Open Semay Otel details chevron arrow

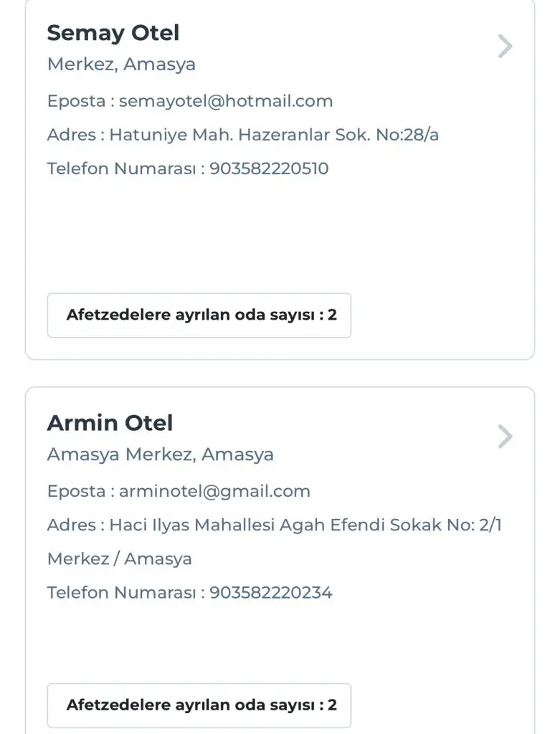[x=506, y=47]
